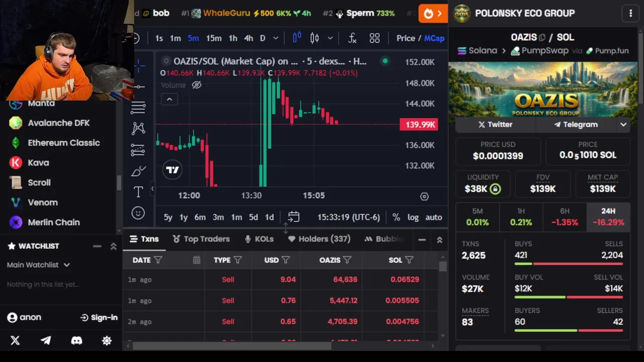The height and width of the screenshot is (362, 644).
Task: Expand more social links dropdown
Action: point(623,125)
